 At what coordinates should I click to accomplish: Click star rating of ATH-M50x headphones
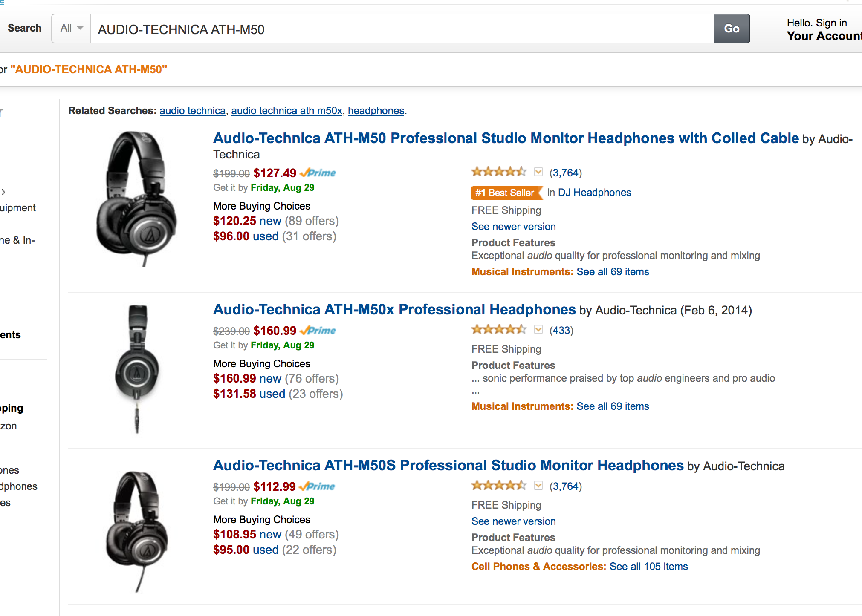pyautogui.click(x=499, y=330)
